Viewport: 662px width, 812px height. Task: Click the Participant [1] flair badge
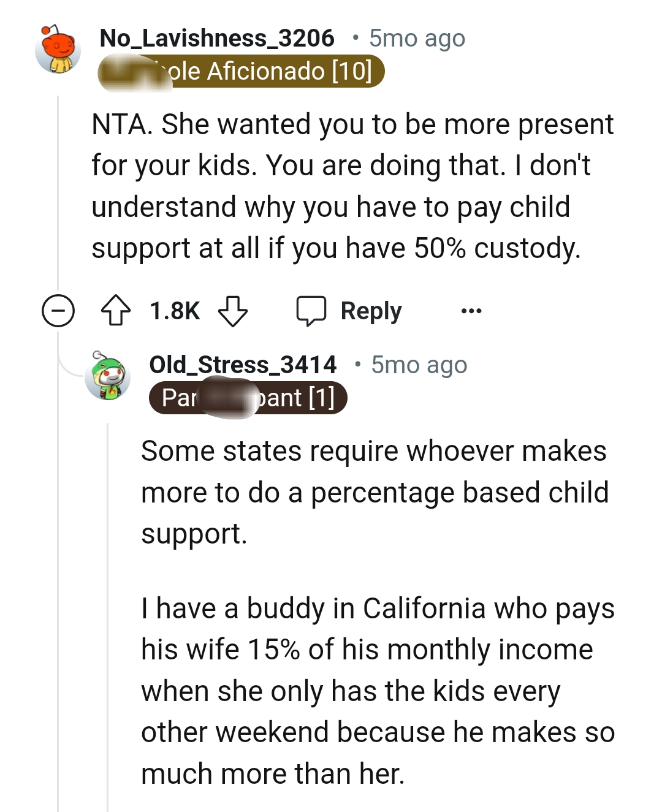pyautogui.click(x=248, y=398)
